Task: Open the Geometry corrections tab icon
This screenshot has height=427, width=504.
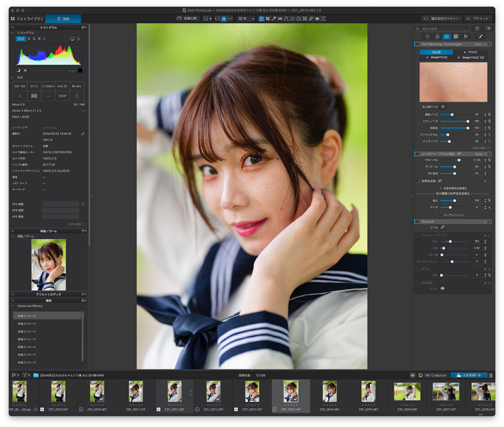Action: (455, 37)
